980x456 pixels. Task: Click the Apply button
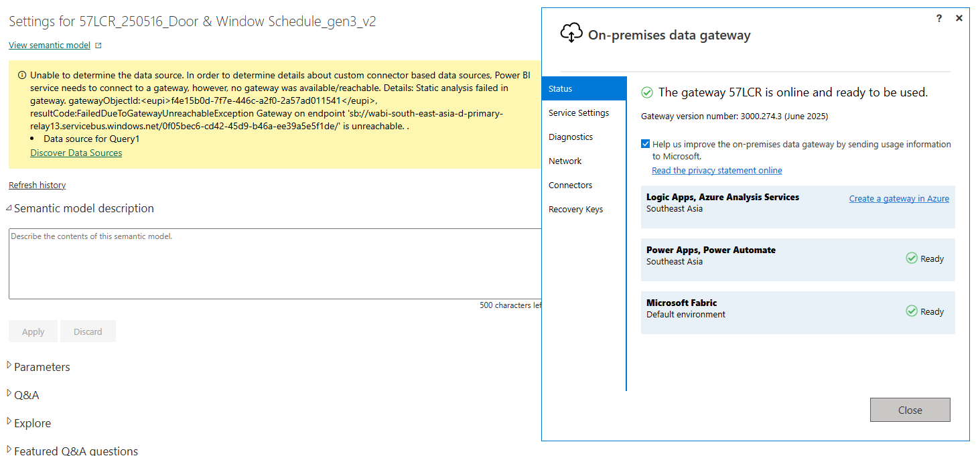[x=33, y=331]
